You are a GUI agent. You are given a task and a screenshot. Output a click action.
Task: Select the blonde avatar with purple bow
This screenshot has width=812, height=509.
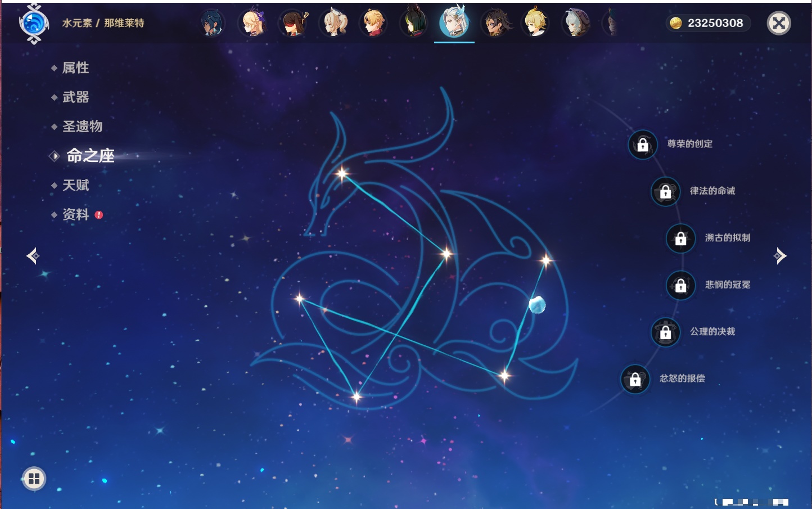[x=252, y=24]
